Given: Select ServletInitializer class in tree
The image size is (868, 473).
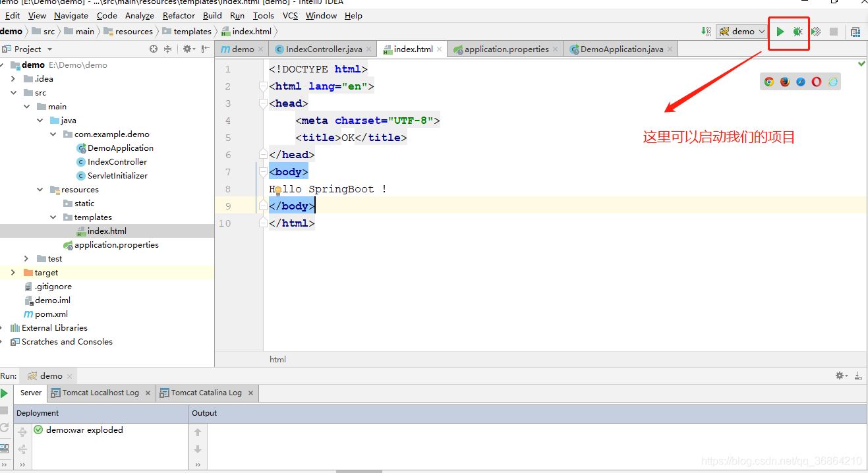Looking at the screenshot, I should [x=117, y=176].
